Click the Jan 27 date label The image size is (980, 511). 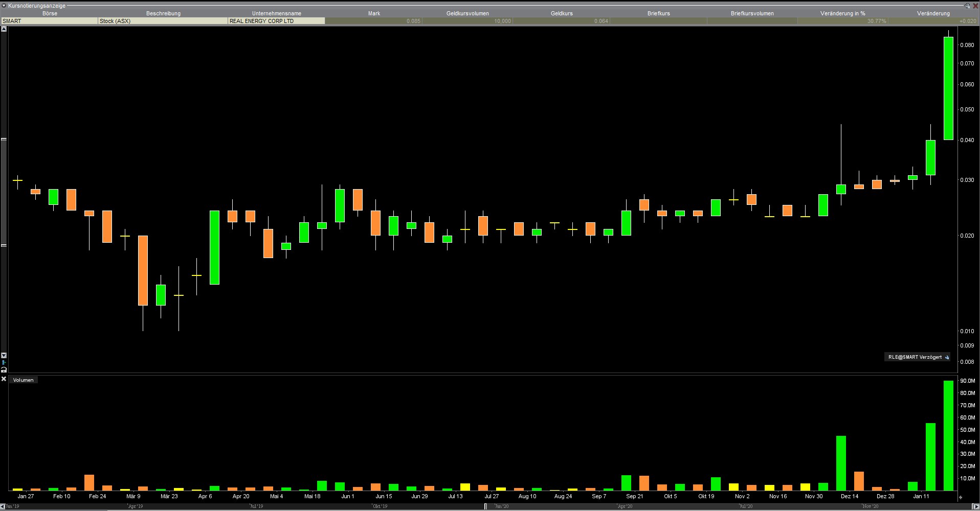(26, 496)
